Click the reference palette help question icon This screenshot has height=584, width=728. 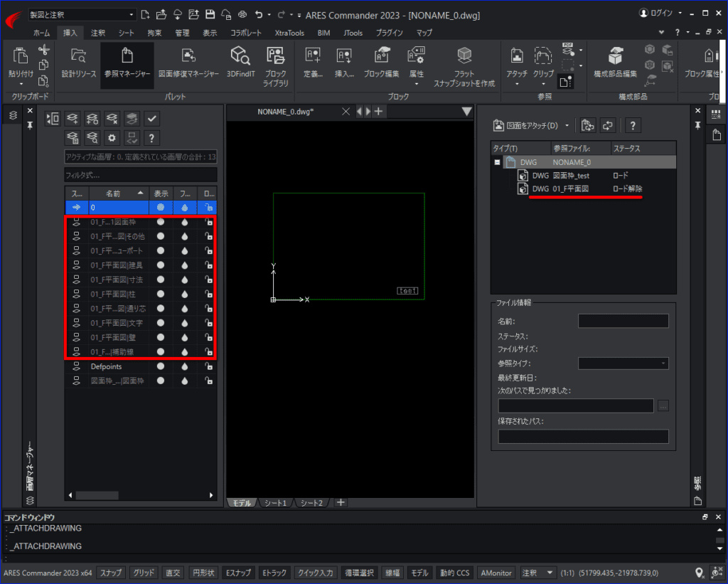pos(632,125)
